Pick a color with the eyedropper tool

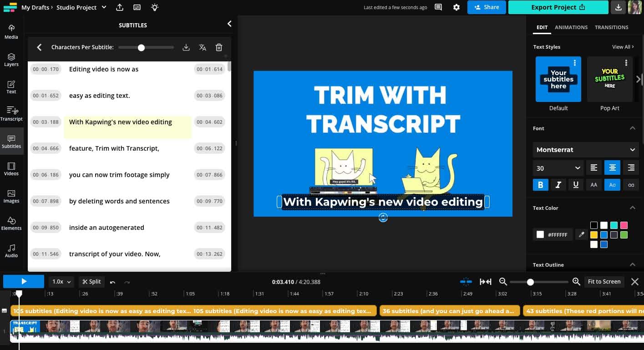581,234
